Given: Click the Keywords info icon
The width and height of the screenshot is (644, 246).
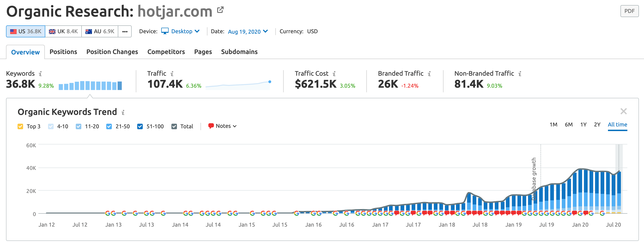Looking at the screenshot, I should coord(40,74).
